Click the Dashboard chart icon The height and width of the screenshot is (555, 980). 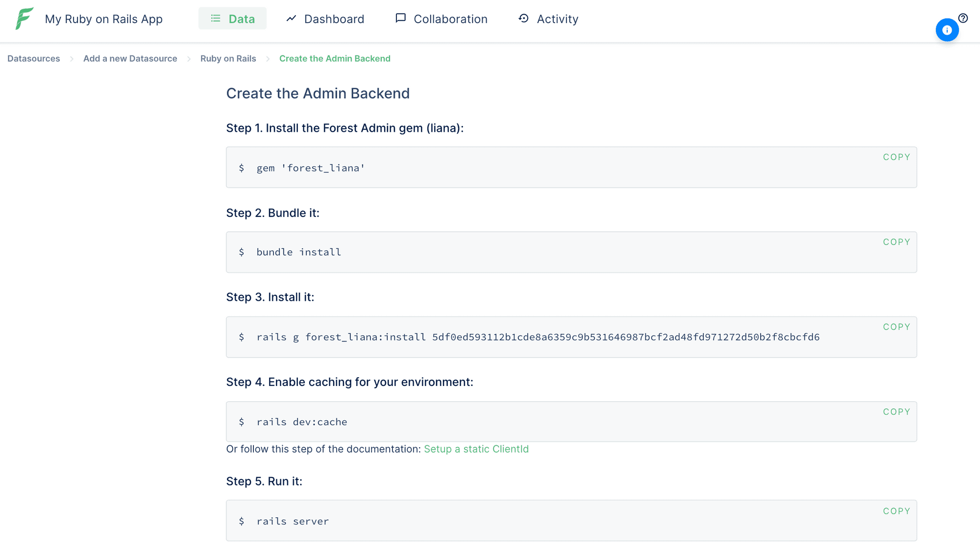(292, 19)
